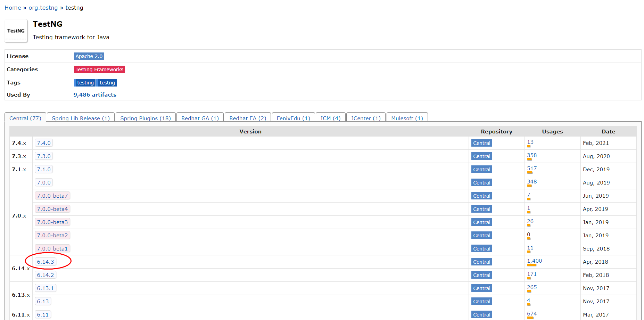Screen dimensions: 644x320
Task: Open version 7.3.0
Action: point(44,156)
